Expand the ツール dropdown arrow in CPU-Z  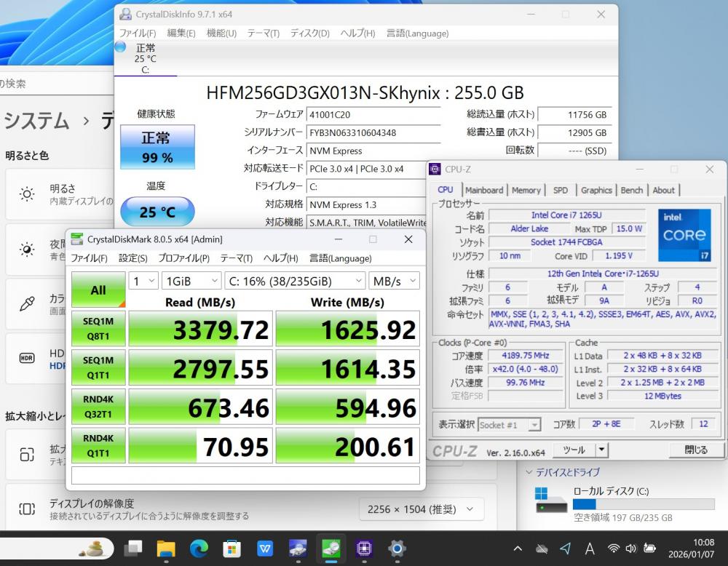click(x=601, y=450)
